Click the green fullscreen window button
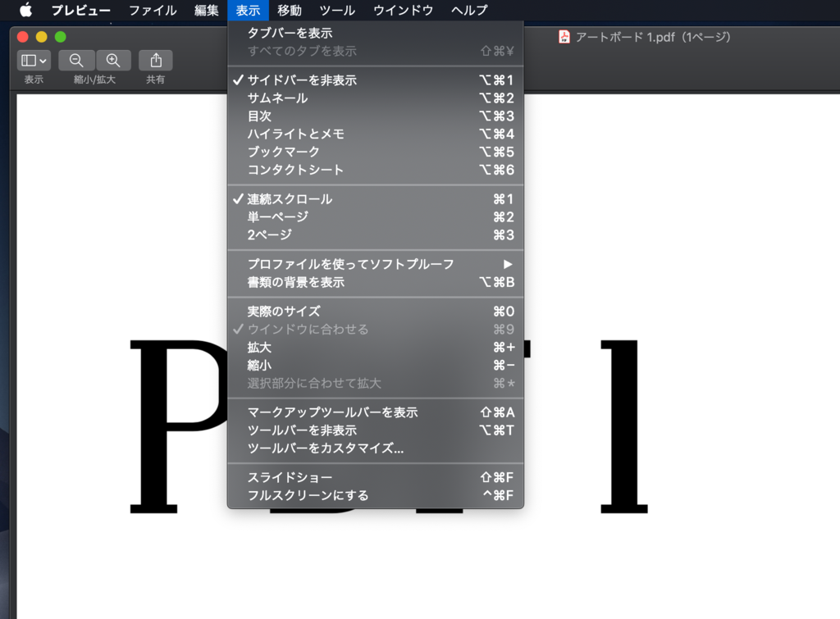 tap(61, 37)
